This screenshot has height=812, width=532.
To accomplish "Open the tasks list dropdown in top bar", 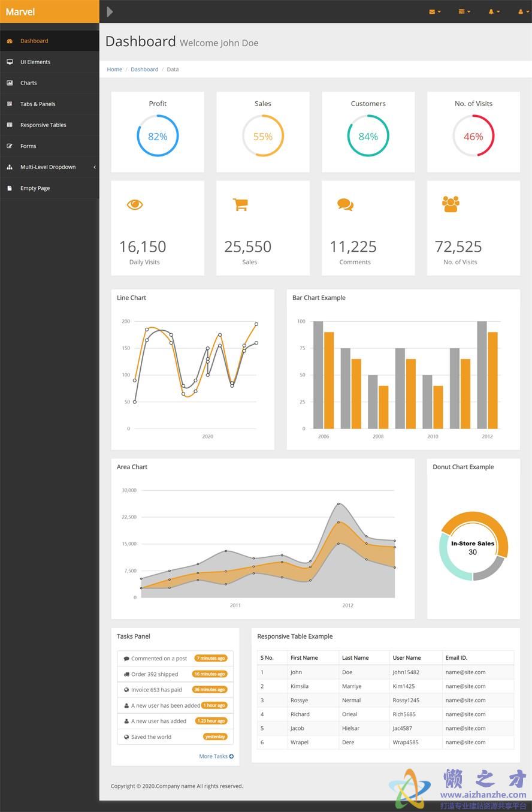I will click(x=464, y=11).
